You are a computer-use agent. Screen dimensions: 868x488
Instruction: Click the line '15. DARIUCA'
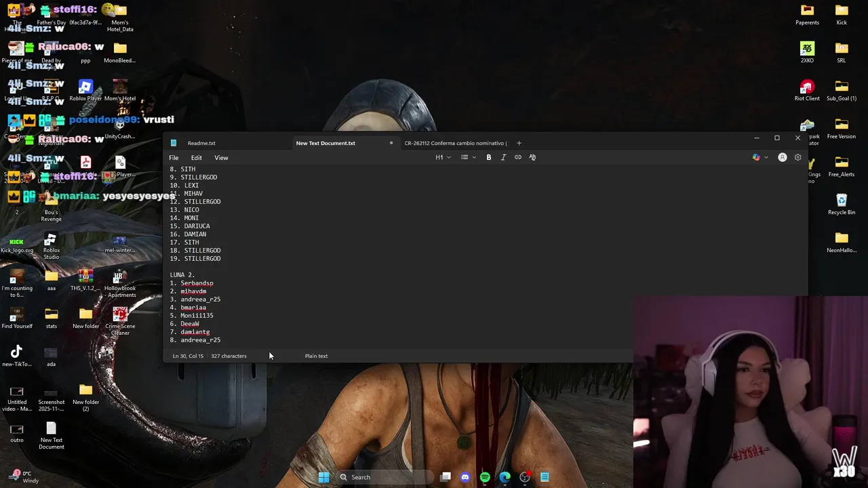click(x=190, y=226)
